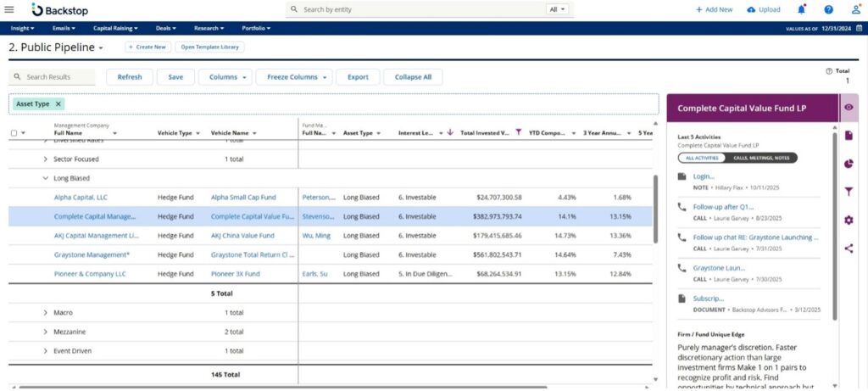Click the document icon in right sidebar
The image size is (868, 391).
click(849, 136)
